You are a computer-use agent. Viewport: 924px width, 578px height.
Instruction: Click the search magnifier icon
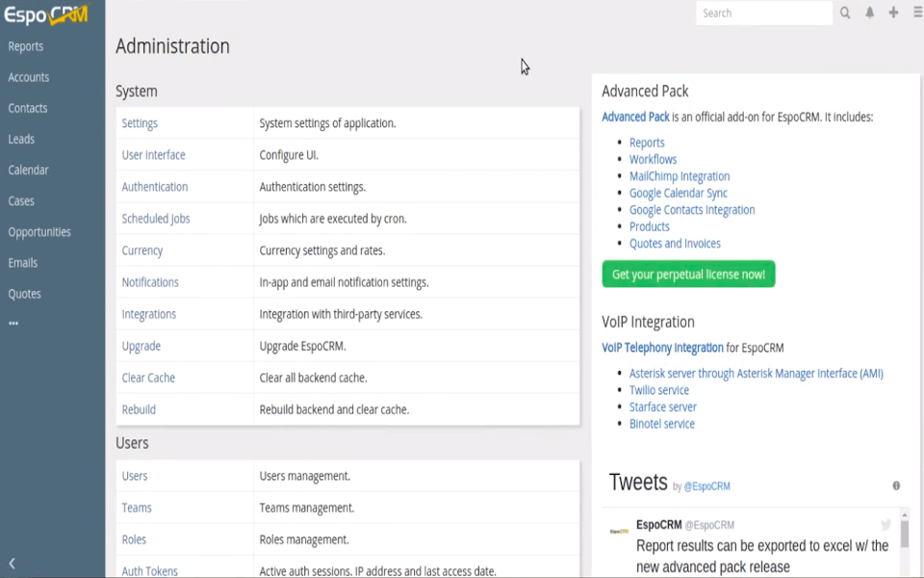tap(845, 13)
